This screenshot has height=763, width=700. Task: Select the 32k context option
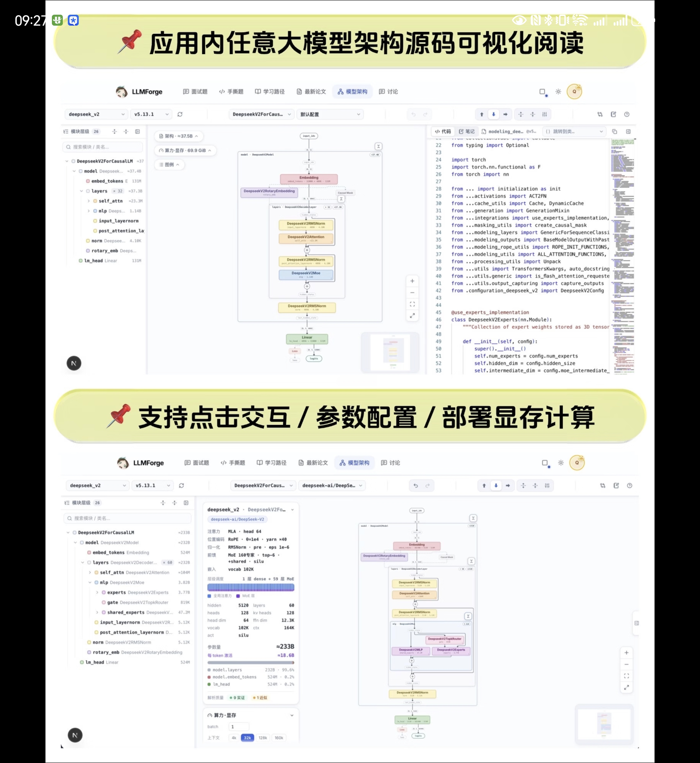(x=247, y=738)
